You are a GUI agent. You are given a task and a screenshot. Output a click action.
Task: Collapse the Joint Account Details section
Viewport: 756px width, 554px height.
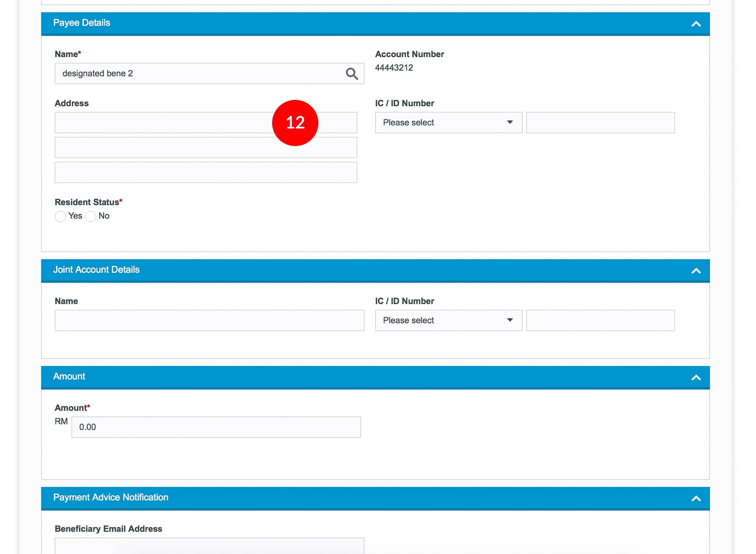click(x=696, y=271)
